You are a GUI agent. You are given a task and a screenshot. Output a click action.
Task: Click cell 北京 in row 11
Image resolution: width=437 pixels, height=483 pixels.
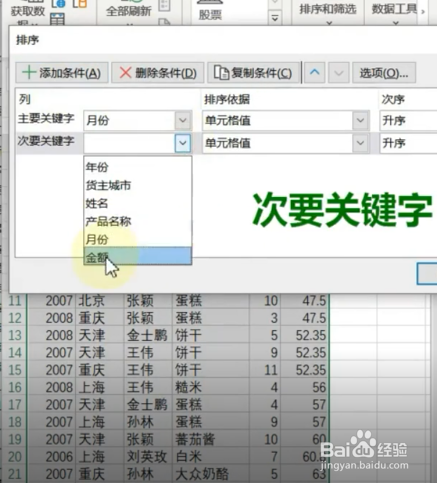point(100,301)
